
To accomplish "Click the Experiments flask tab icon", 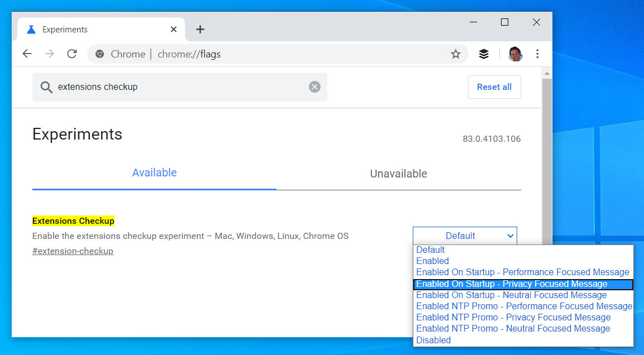I will pyautogui.click(x=31, y=30).
